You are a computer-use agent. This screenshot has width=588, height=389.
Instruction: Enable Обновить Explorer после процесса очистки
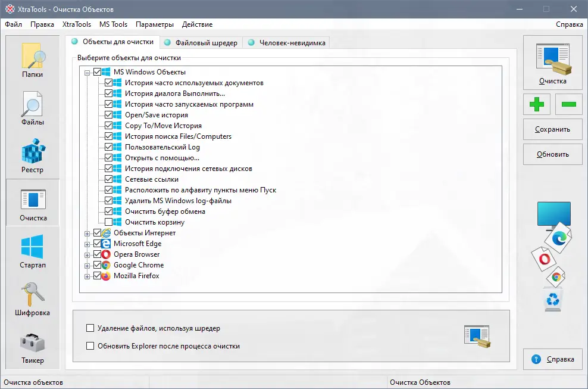tap(90, 346)
